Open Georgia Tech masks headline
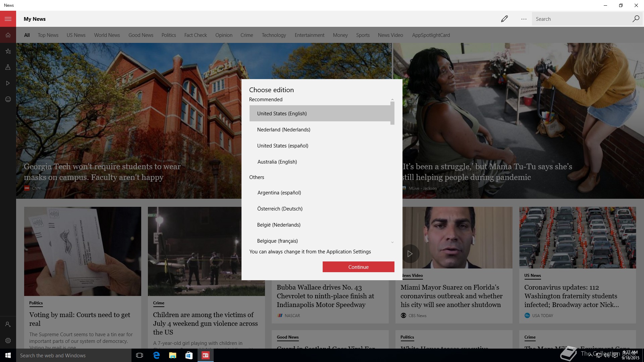Viewport: 644px width, 362px height. click(x=102, y=172)
